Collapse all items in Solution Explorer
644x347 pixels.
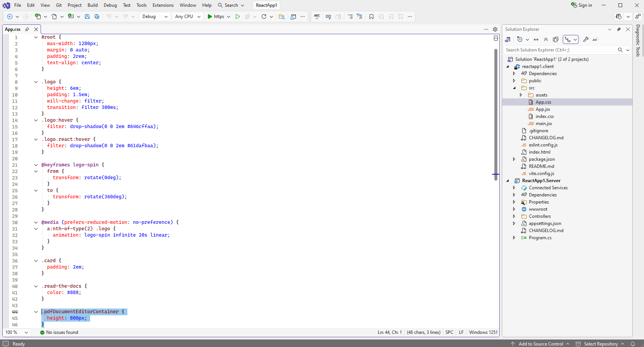(546, 39)
